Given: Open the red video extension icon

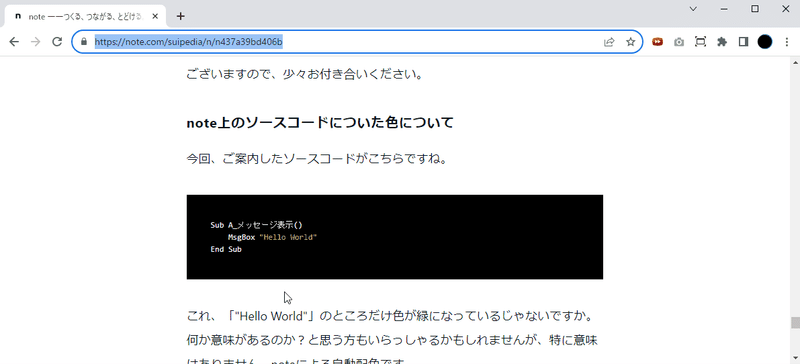Looking at the screenshot, I should 658,42.
